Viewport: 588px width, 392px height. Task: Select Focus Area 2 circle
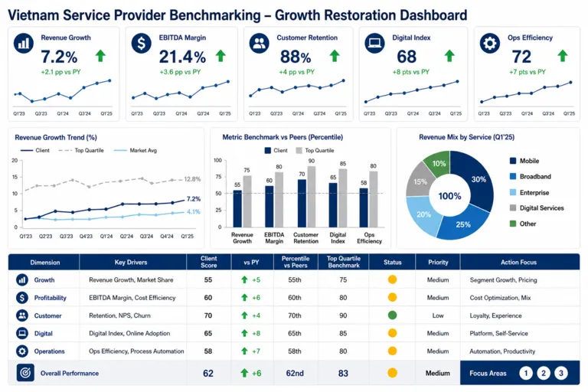(544, 373)
